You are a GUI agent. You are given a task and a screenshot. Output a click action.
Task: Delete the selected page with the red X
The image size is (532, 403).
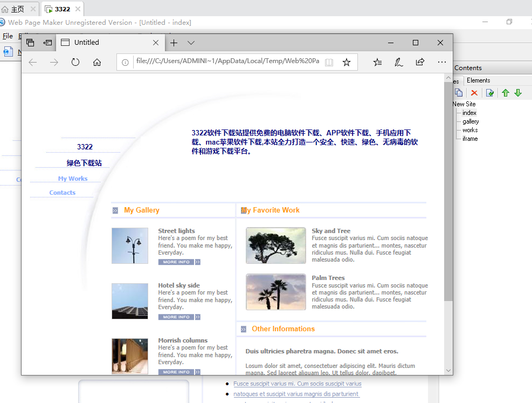[x=474, y=92]
